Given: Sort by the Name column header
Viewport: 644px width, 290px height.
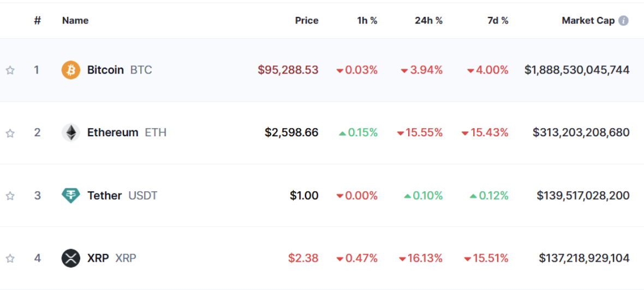Looking at the screenshot, I should [75, 21].
